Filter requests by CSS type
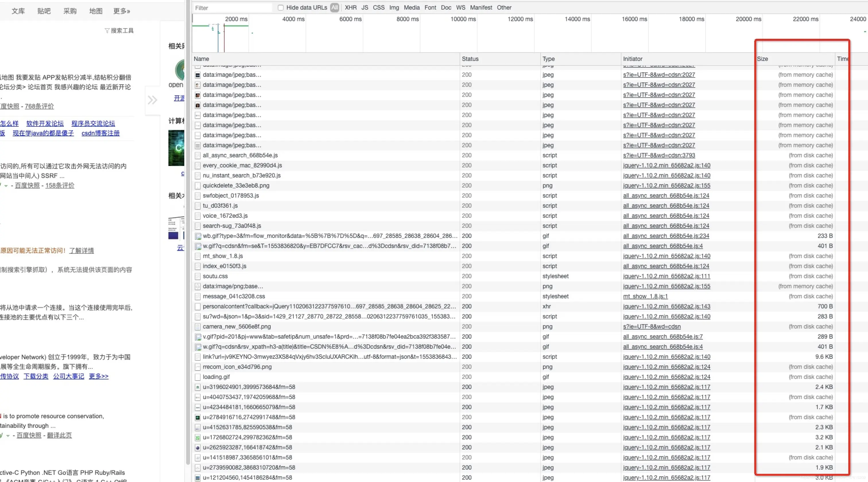Image resolution: width=868 pixels, height=482 pixels. click(x=378, y=7)
